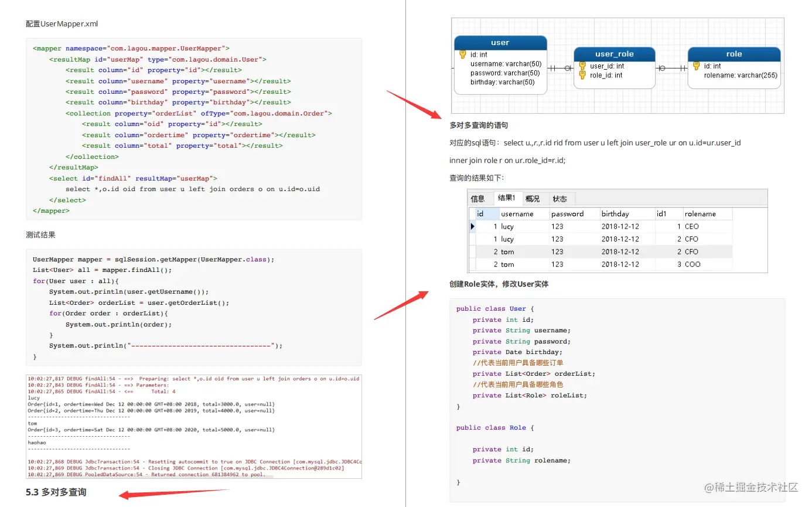The height and width of the screenshot is (507, 812).
Task: Click line System.out.println(order);
Action: pos(119,324)
